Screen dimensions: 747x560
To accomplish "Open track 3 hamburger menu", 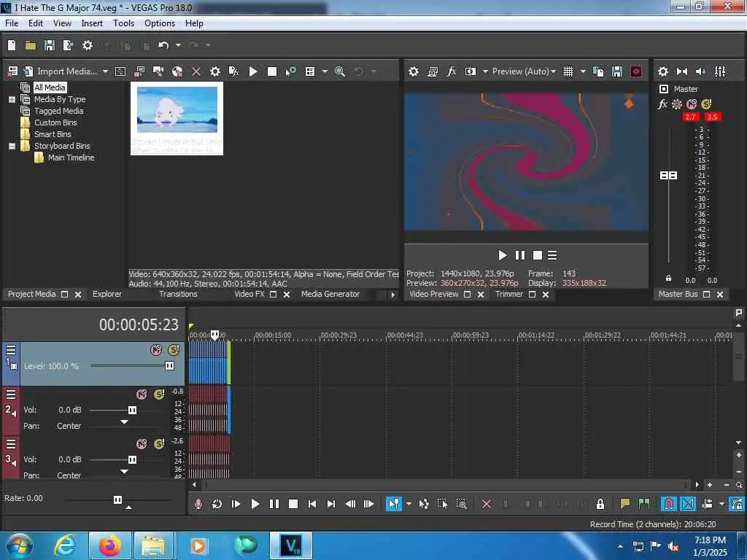I will [x=10, y=444].
